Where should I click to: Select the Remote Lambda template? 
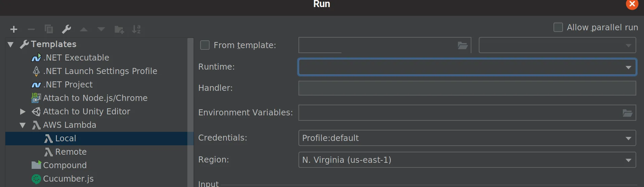click(x=71, y=152)
